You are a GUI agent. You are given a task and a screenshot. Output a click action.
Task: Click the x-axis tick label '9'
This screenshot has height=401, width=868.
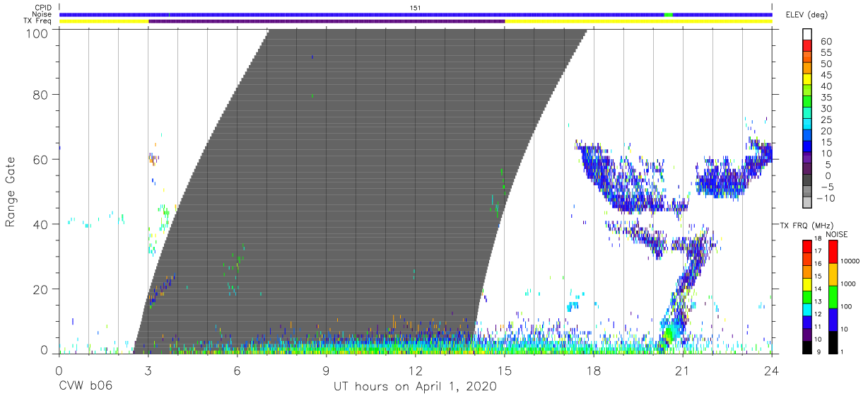click(x=326, y=370)
